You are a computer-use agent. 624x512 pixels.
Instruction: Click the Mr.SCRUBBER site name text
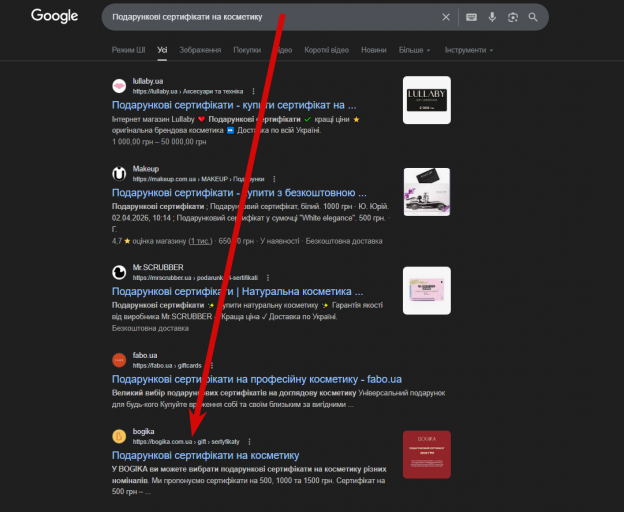pyautogui.click(x=158, y=267)
